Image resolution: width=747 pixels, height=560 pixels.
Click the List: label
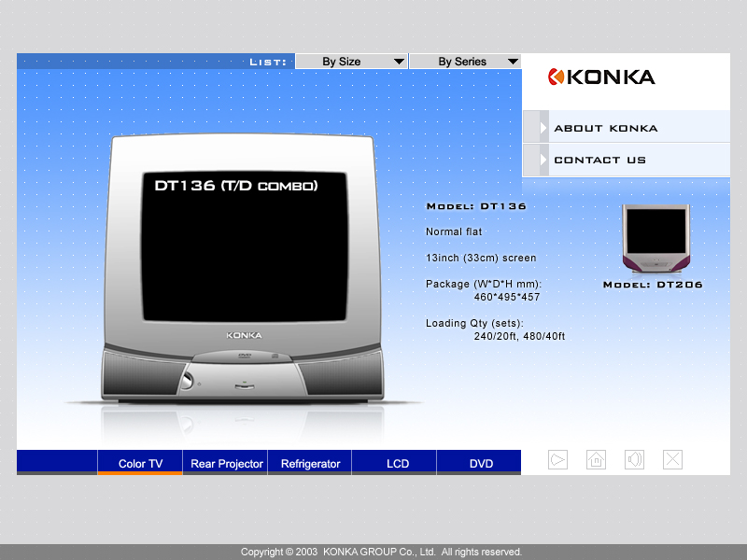[268, 63]
